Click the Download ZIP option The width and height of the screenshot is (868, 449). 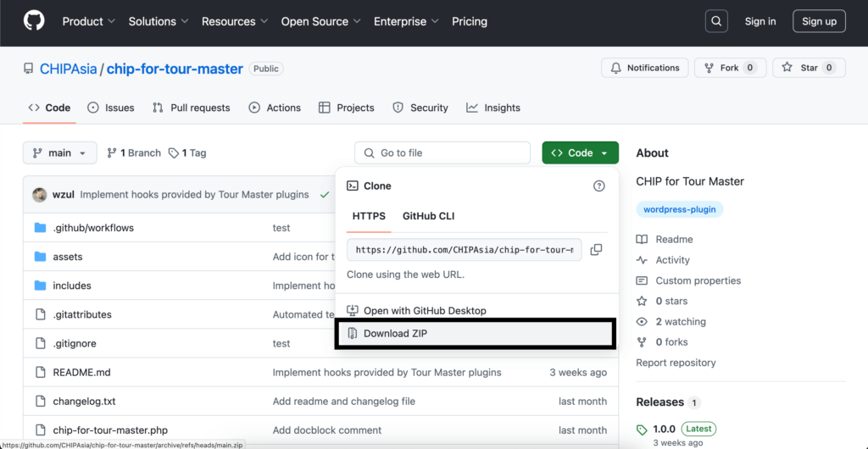click(x=476, y=334)
